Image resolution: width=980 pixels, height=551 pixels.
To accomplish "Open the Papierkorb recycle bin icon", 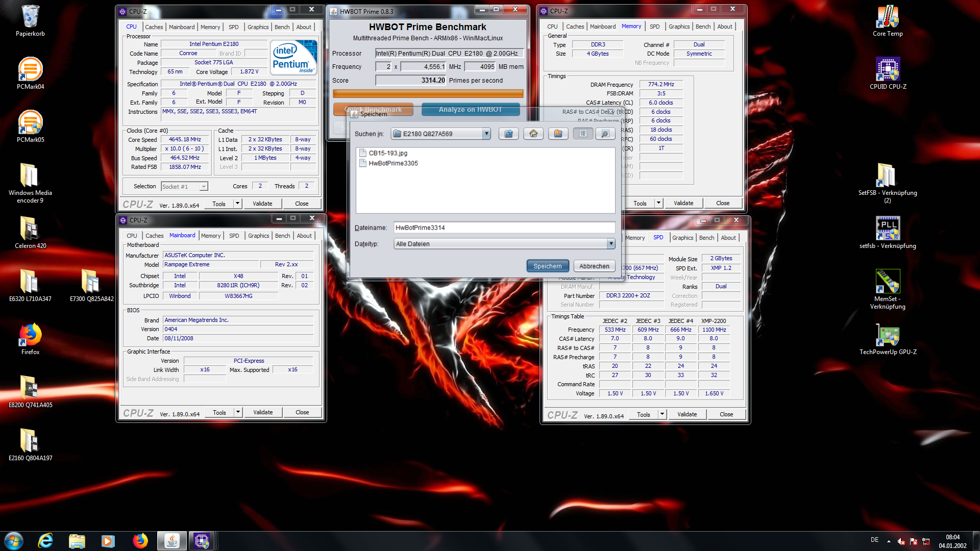I will [x=30, y=21].
